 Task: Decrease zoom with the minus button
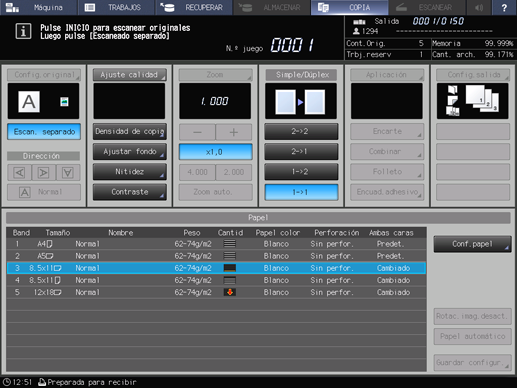(197, 132)
